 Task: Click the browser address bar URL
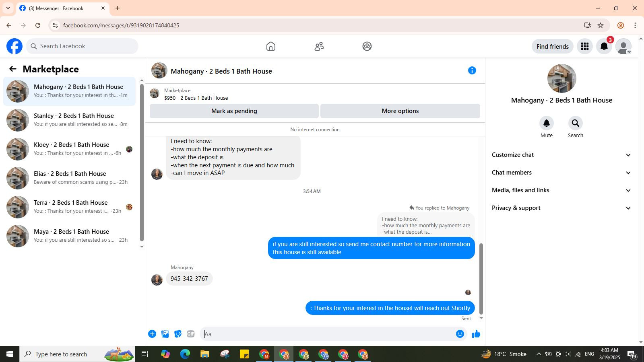121,25
